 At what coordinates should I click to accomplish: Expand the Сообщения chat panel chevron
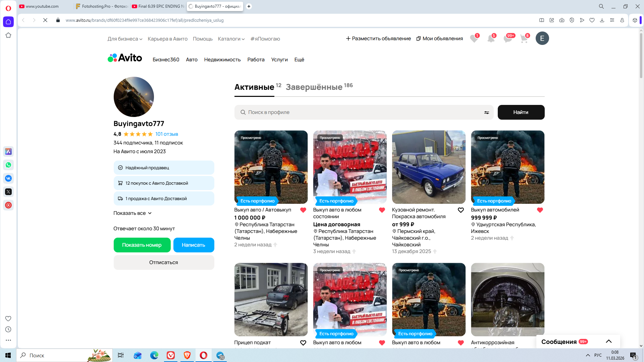coord(609,342)
